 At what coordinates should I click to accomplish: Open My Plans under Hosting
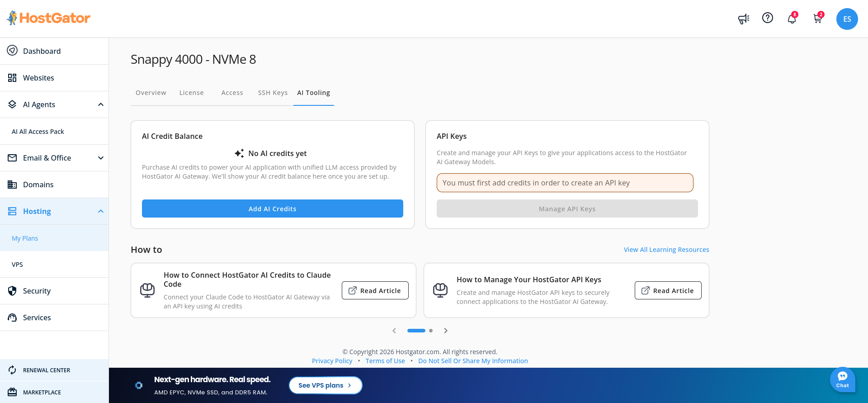(54, 238)
